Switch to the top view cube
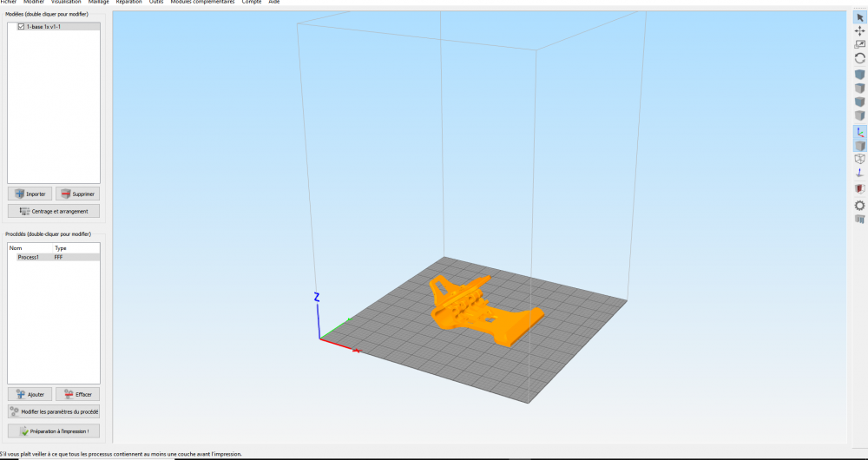868x460 pixels. click(859, 88)
